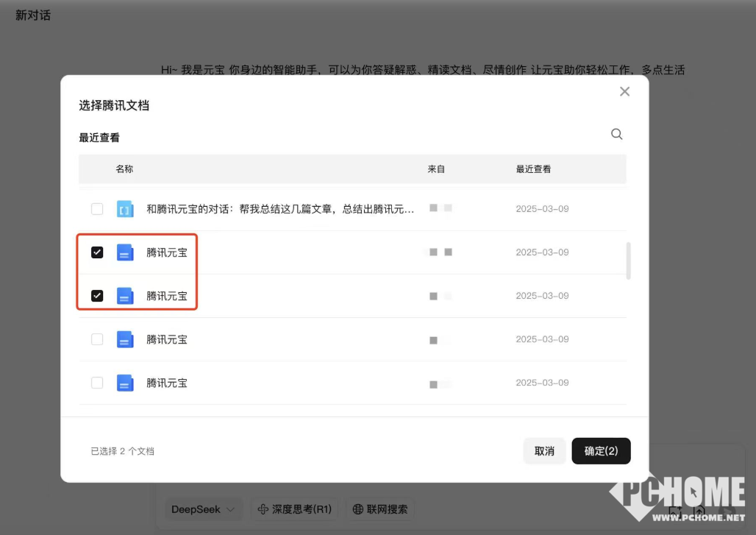Open the DeepSeek model dropdown

click(203, 509)
